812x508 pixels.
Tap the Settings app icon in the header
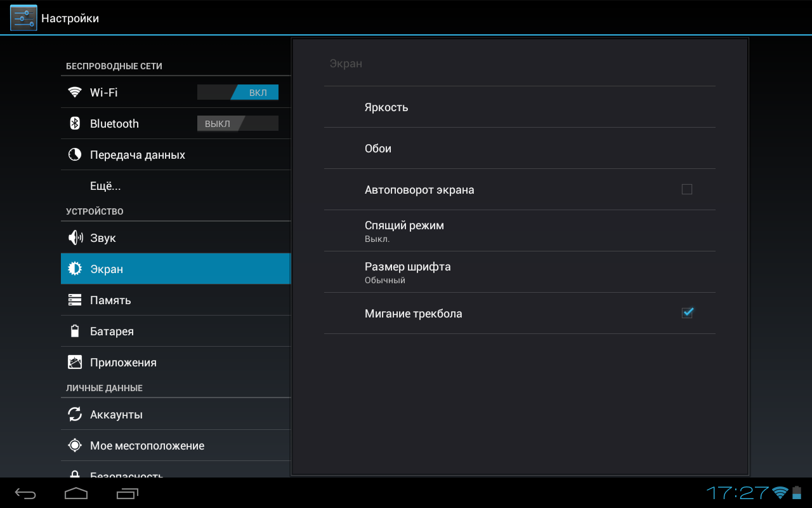click(23, 18)
